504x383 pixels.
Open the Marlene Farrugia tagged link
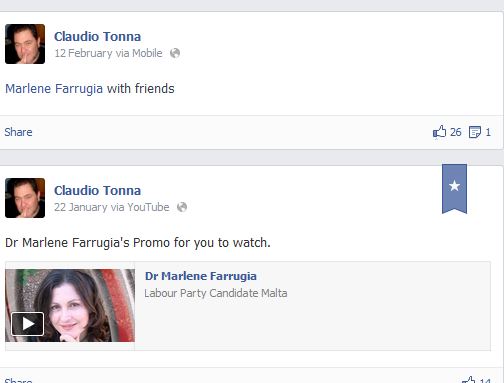pos(54,89)
